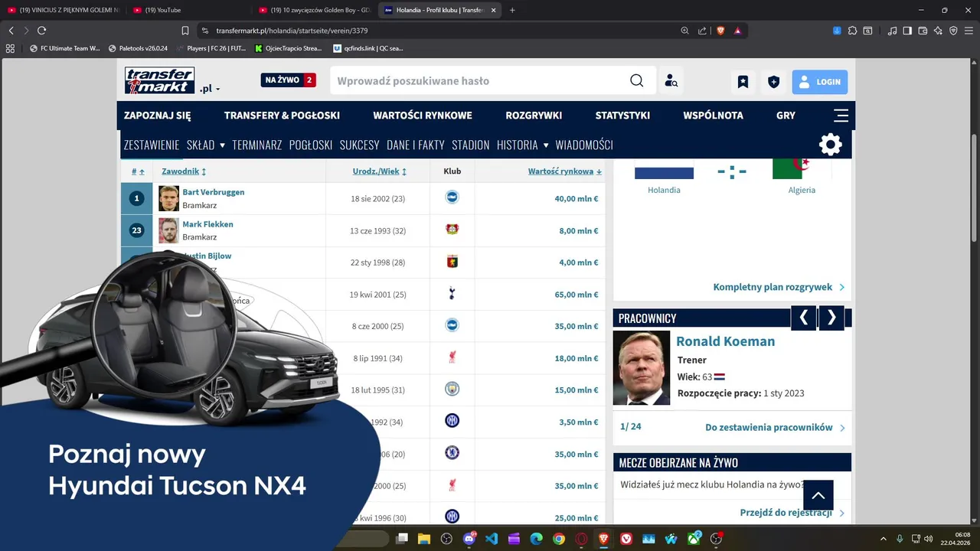
Task: Show previous staff member with left arrow
Action: click(x=803, y=318)
